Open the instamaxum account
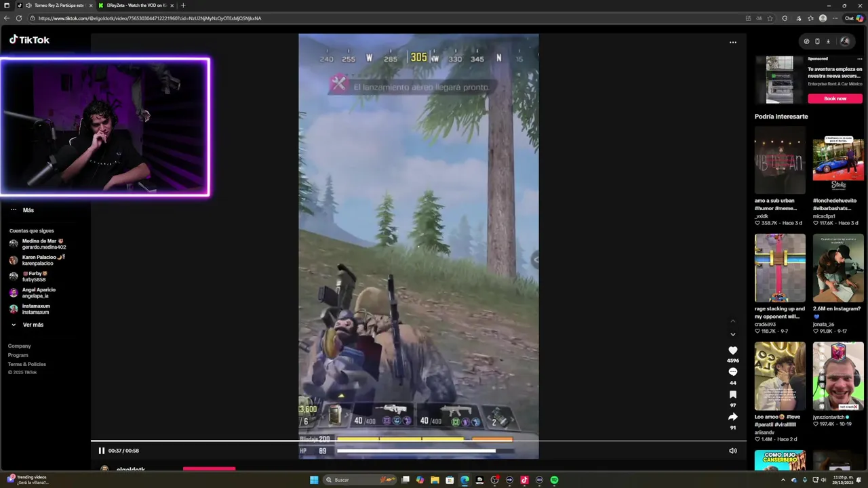This screenshot has height=488, width=868. coord(30,309)
